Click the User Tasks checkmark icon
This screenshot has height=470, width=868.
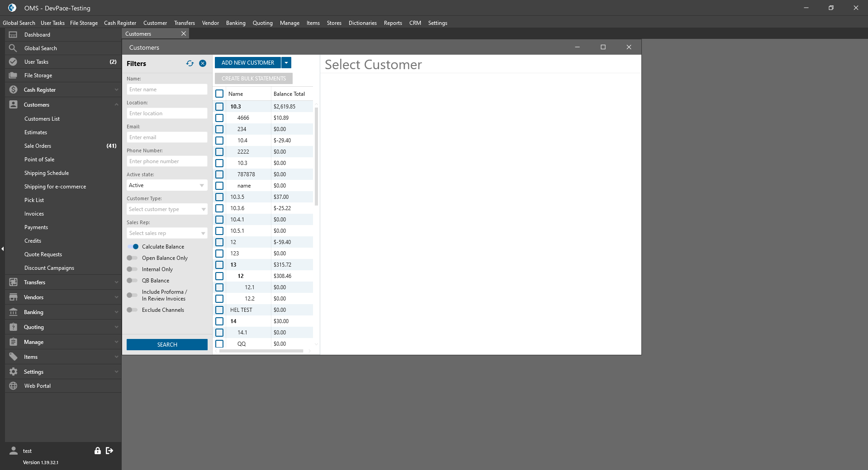point(13,62)
